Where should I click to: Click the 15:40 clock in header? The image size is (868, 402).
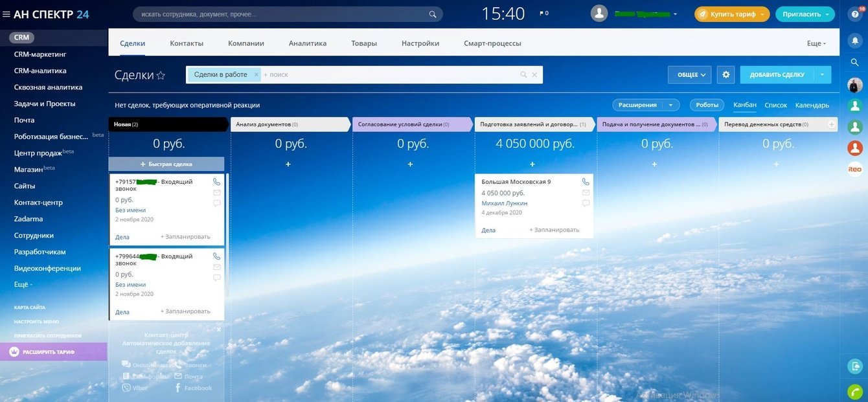click(503, 14)
